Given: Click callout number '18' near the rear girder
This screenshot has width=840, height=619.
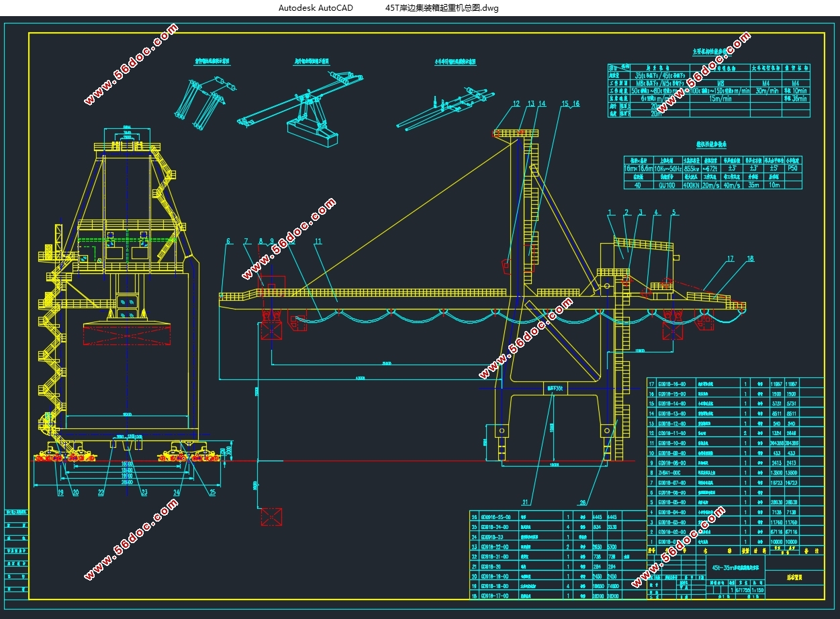Looking at the screenshot, I should [x=749, y=258].
